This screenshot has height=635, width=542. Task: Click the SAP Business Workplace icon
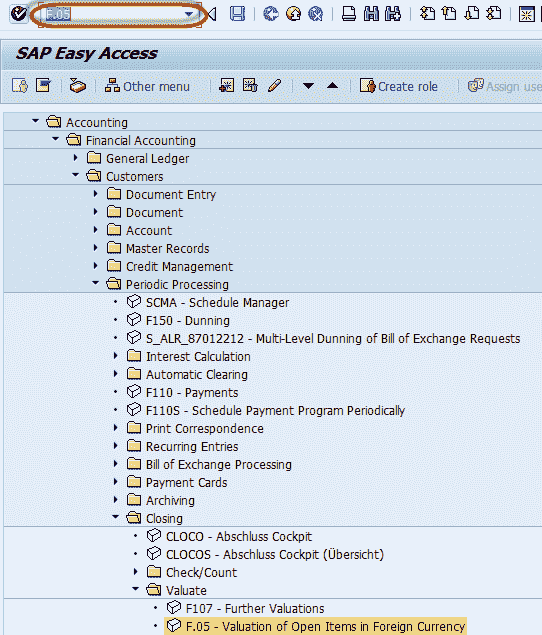pyautogui.click(x=77, y=86)
